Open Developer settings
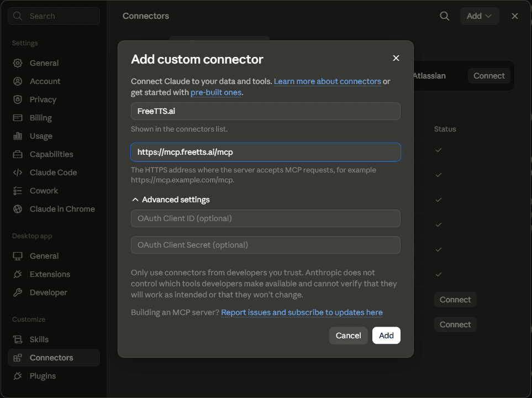This screenshot has width=532, height=398. tap(54, 292)
